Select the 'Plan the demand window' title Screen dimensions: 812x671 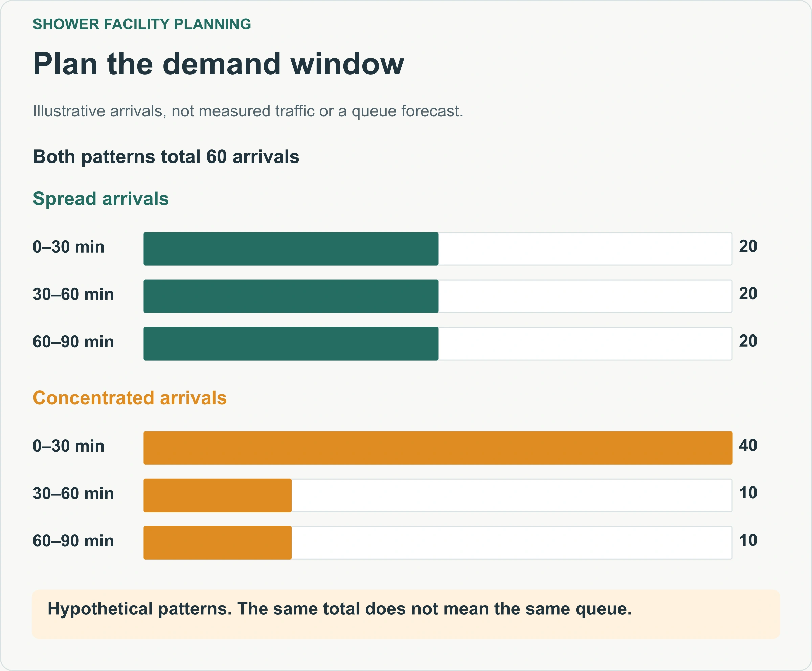(219, 64)
